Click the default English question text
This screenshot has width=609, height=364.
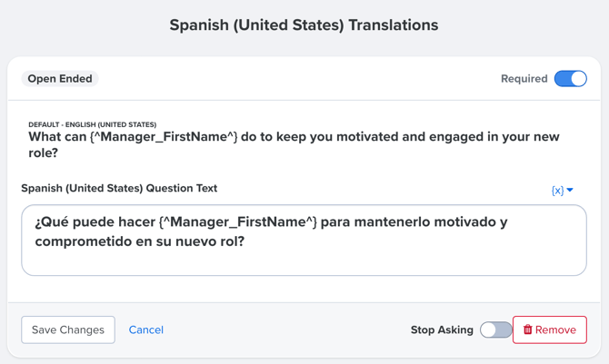click(x=294, y=144)
